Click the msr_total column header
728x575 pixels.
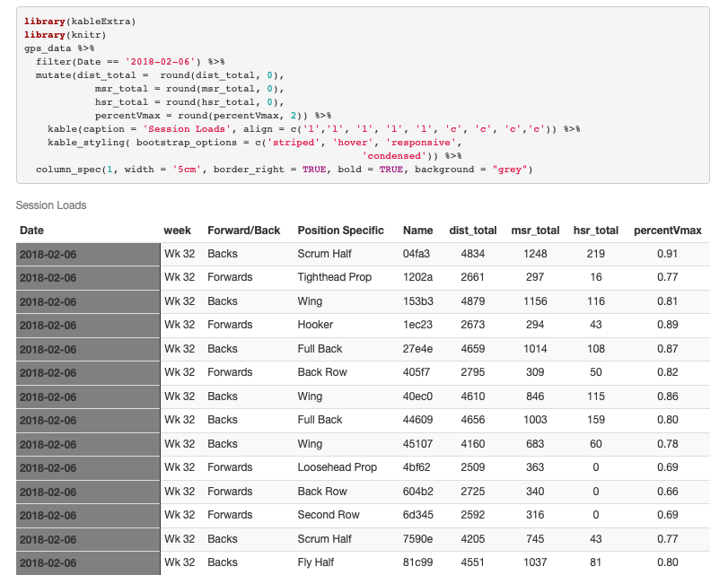click(x=535, y=231)
